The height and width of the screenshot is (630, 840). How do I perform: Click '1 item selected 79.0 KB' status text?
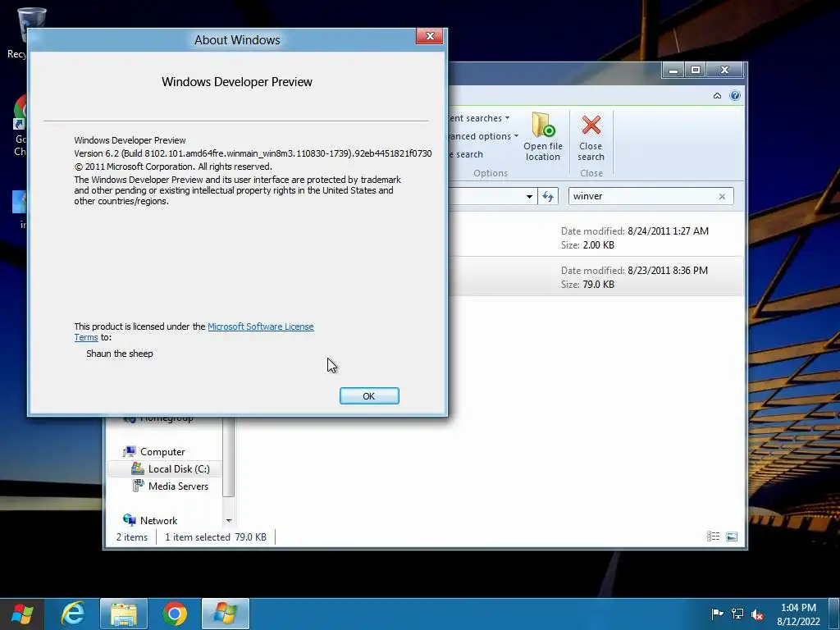(216, 536)
